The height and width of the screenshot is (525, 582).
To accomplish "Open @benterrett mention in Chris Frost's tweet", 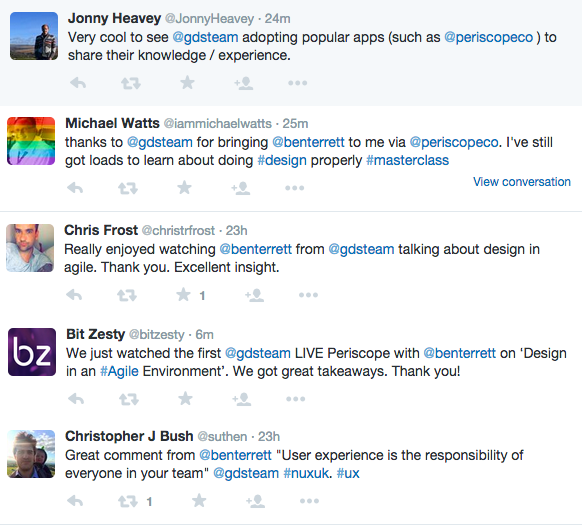I will coord(256,250).
